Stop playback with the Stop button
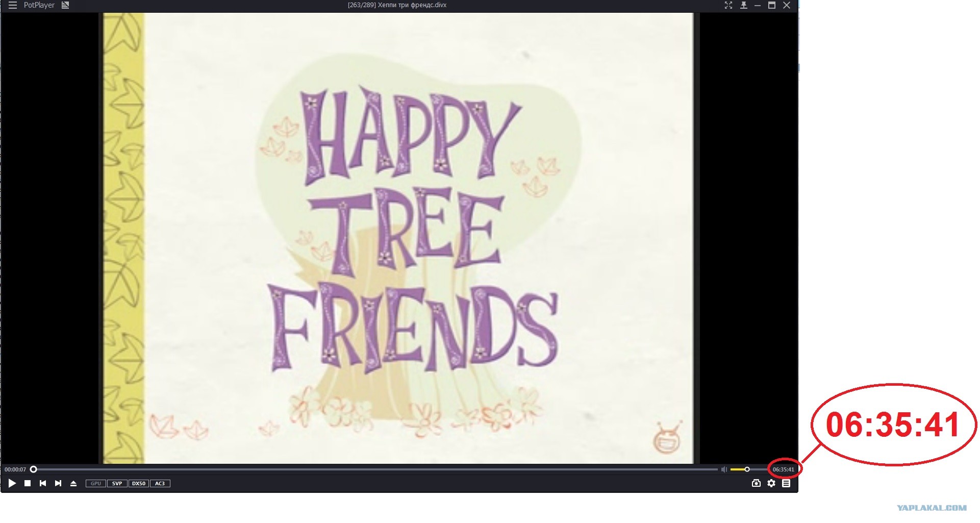The width and height of the screenshot is (980, 523). click(x=28, y=483)
